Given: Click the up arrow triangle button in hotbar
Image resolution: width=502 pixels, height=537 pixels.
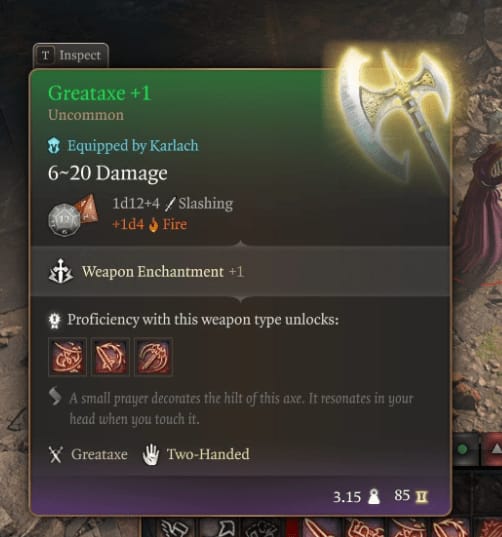Looking at the screenshot, I should 496,449.
